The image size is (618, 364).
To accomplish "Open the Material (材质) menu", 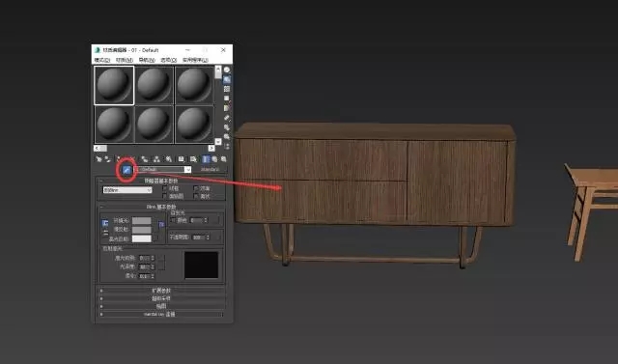I will point(125,60).
